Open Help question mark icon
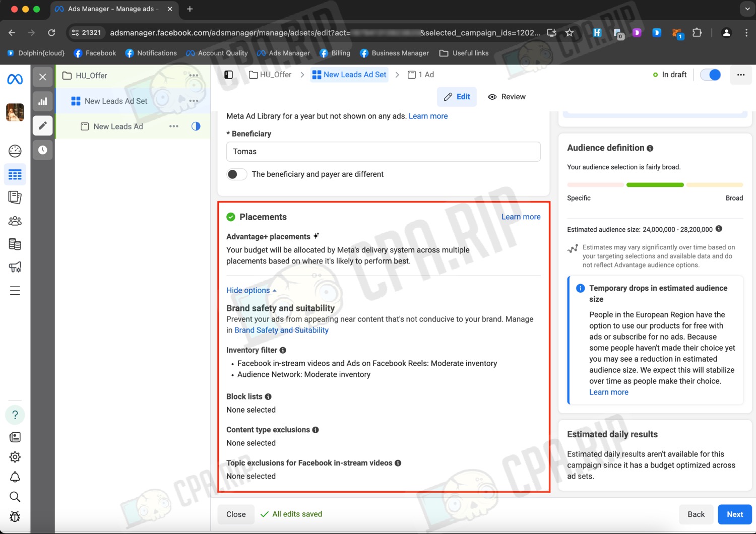756x534 pixels. (15, 415)
